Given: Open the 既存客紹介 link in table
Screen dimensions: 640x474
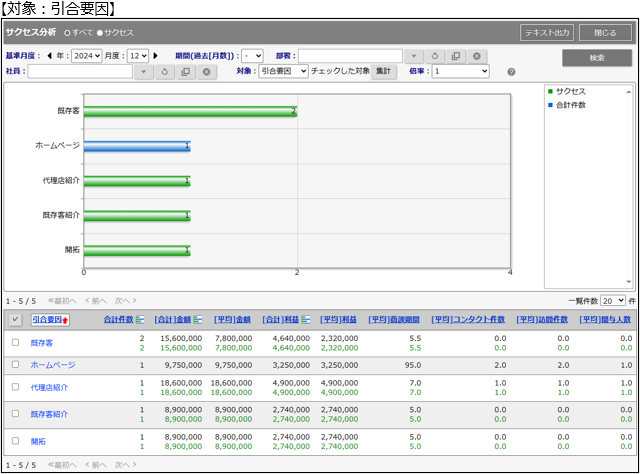Looking at the screenshot, I should pos(49,414).
